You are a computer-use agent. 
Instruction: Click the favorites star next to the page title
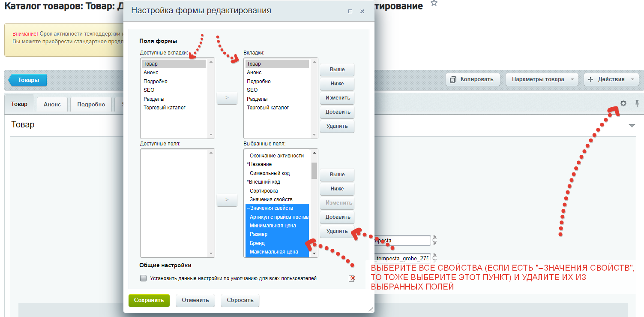click(x=434, y=4)
